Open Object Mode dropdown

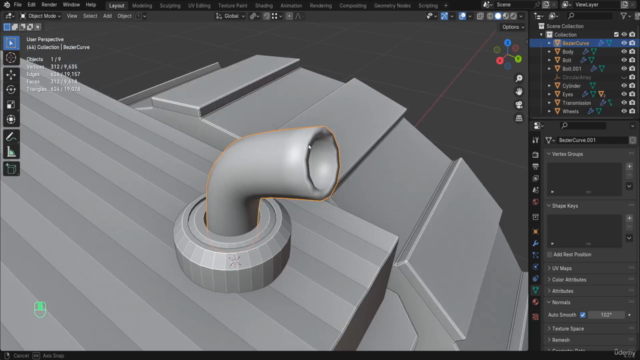pyautogui.click(x=40, y=16)
